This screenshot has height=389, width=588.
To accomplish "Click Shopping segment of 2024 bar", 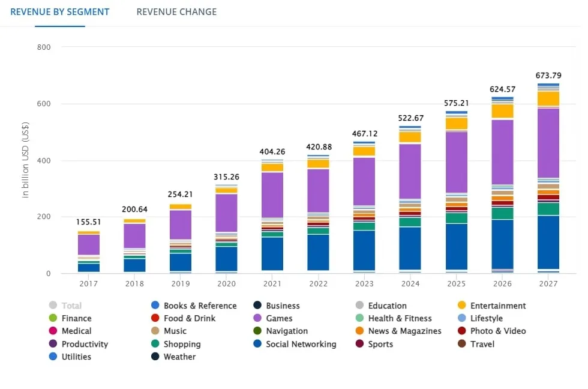I will [410, 222].
